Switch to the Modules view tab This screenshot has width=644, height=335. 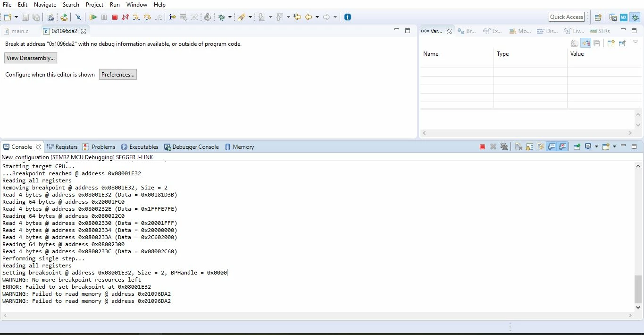coord(520,31)
